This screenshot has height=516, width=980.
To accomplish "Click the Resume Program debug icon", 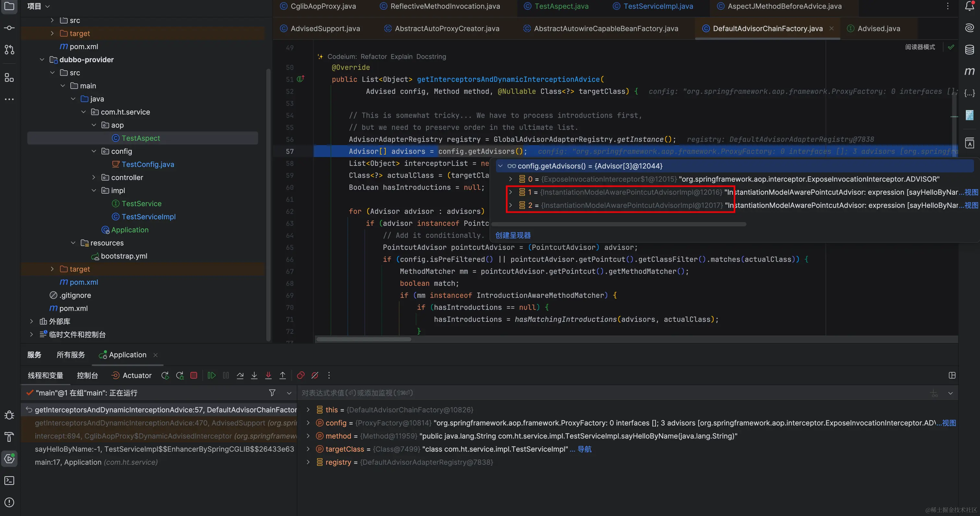I will coord(212,375).
